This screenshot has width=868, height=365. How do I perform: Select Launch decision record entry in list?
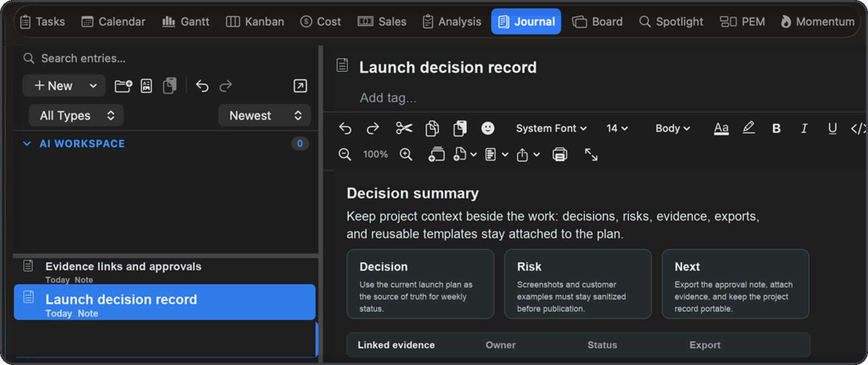[x=164, y=302]
